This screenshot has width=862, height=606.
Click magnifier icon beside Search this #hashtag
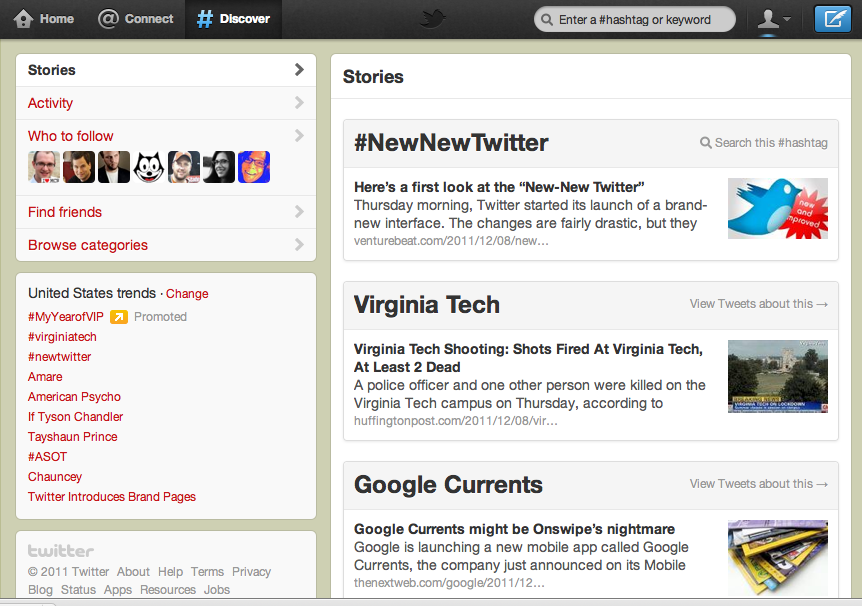click(705, 143)
